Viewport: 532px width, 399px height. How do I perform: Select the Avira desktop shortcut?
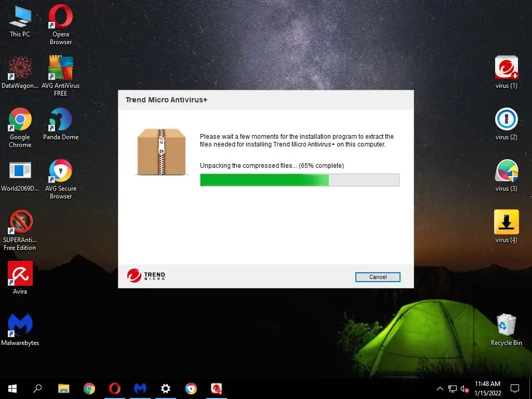20,277
